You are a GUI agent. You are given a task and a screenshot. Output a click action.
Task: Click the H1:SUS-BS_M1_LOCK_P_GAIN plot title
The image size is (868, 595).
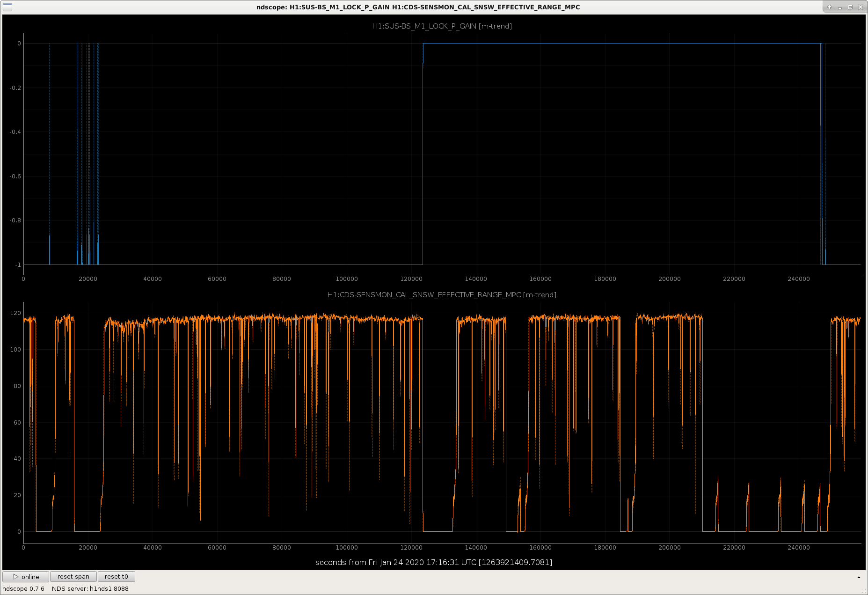442,26
